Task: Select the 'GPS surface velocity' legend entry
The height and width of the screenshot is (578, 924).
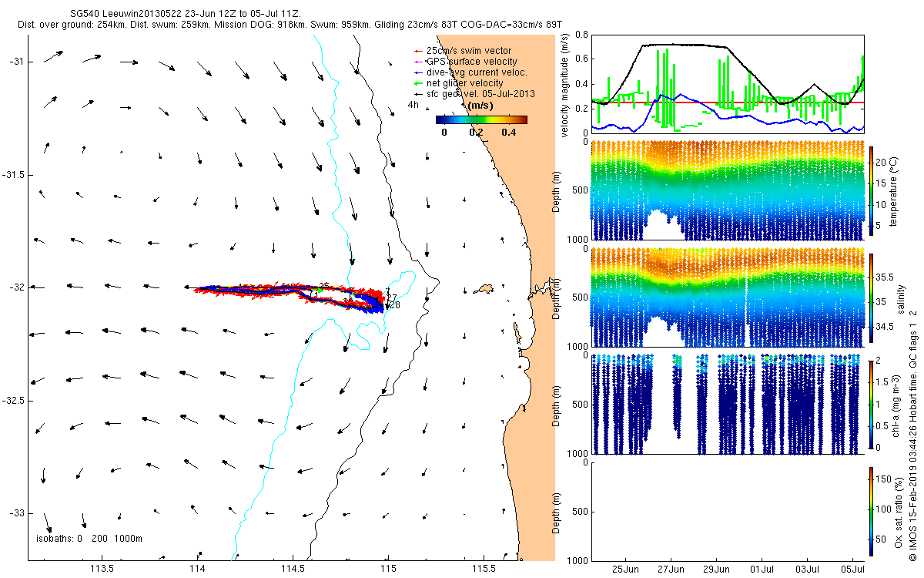Action: 465,62
